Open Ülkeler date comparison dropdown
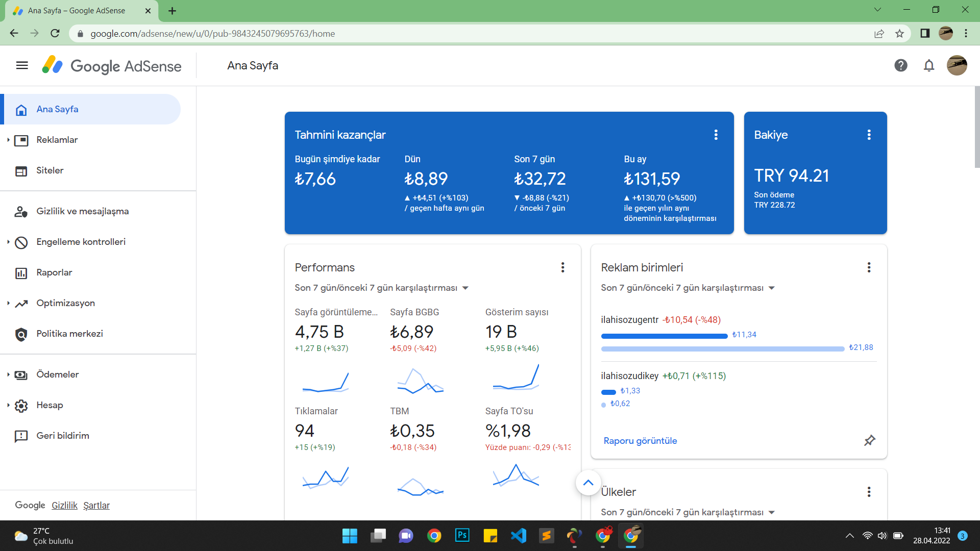980x551 pixels. click(688, 512)
